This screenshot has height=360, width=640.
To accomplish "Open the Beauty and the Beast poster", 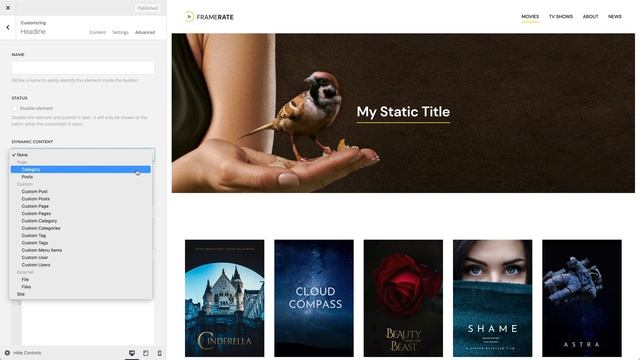I will coord(403,298).
